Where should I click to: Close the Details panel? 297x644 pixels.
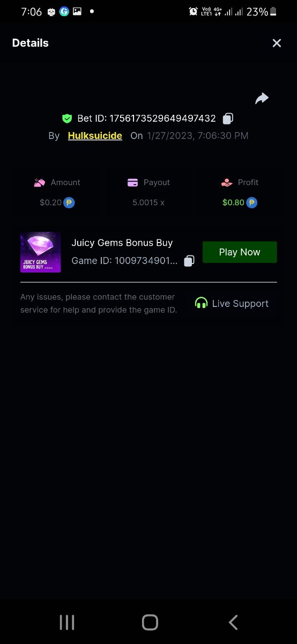(x=277, y=43)
